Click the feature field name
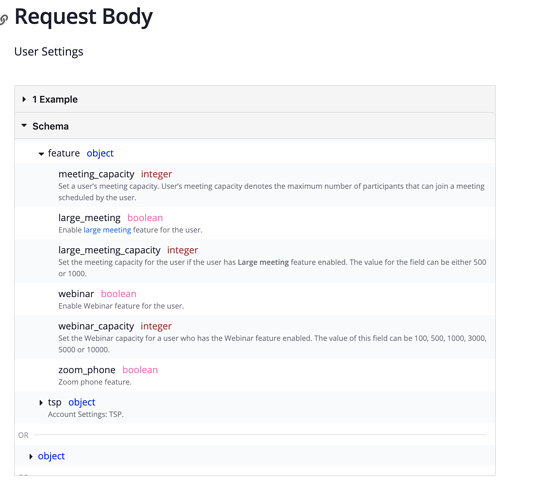 coord(64,153)
